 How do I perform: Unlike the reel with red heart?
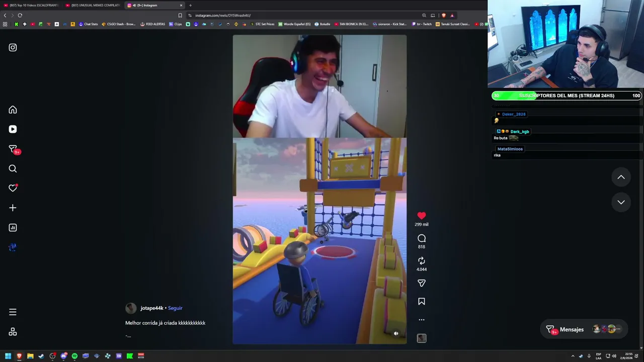pos(422,216)
